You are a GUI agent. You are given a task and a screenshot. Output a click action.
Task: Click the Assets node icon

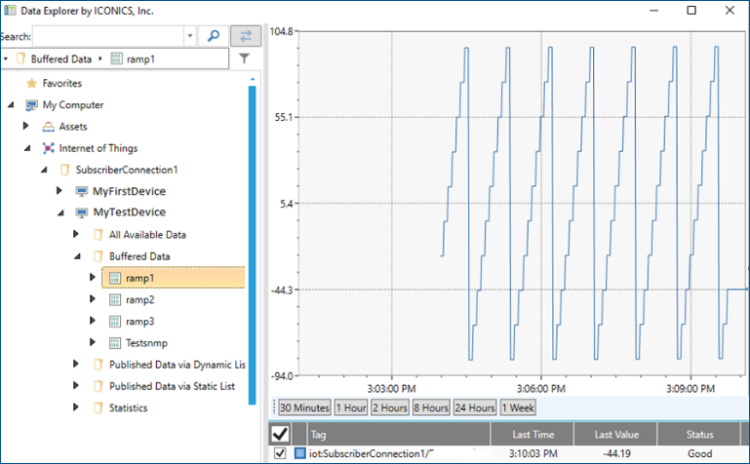pos(48,127)
